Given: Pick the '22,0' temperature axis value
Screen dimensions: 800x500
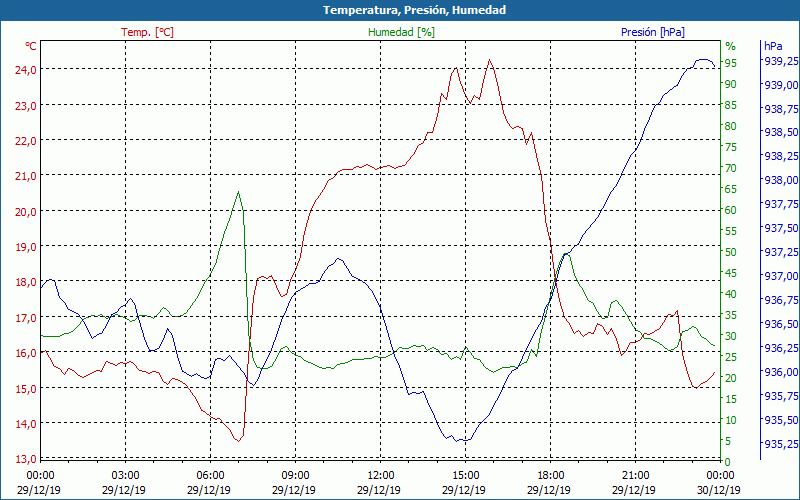Looking at the screenshot, I should click(x=26, y=141).
